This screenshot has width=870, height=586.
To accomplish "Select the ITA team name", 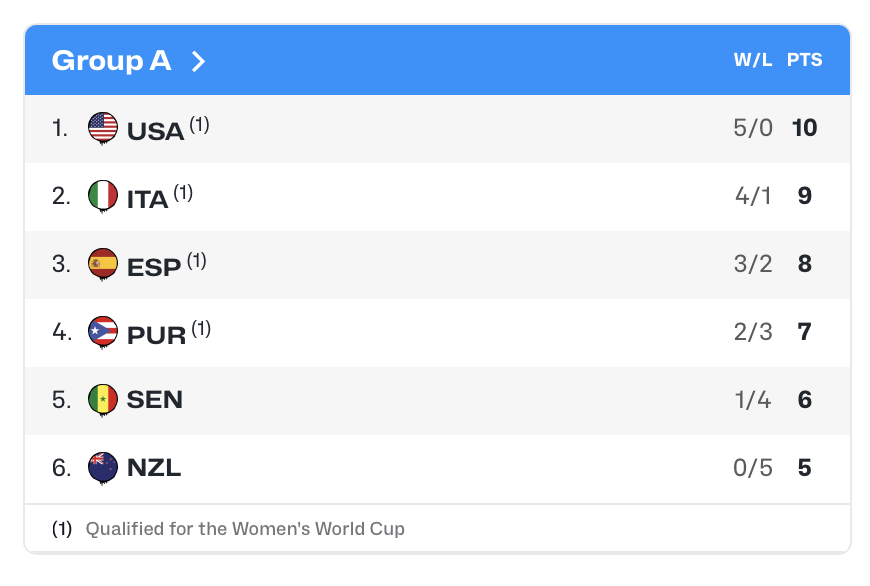I will tap(148, 198).
